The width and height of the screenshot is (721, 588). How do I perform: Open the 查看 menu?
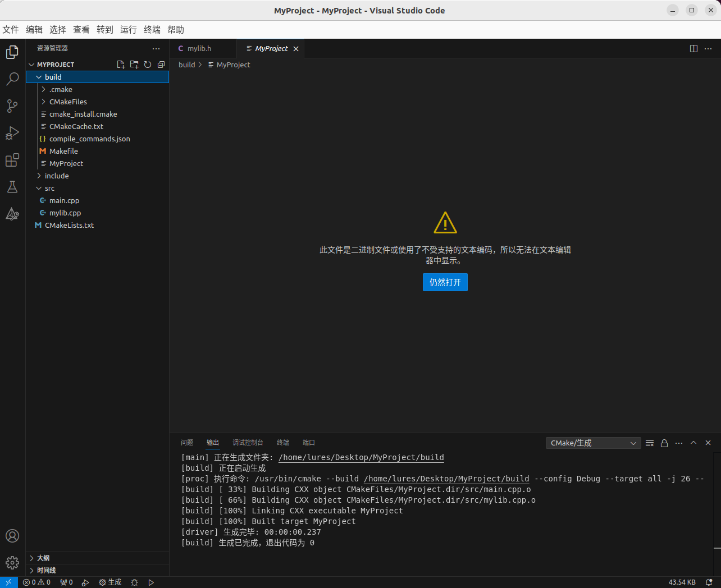(x=81, y=30)
